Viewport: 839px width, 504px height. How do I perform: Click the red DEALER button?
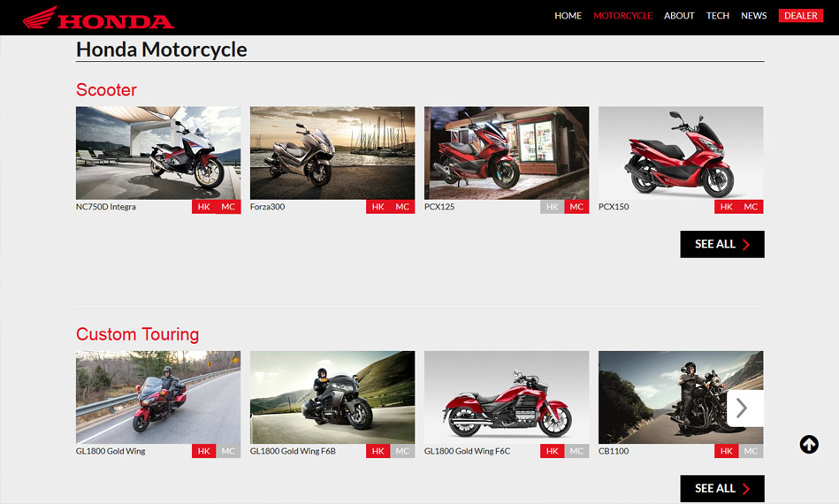[800, 16]
